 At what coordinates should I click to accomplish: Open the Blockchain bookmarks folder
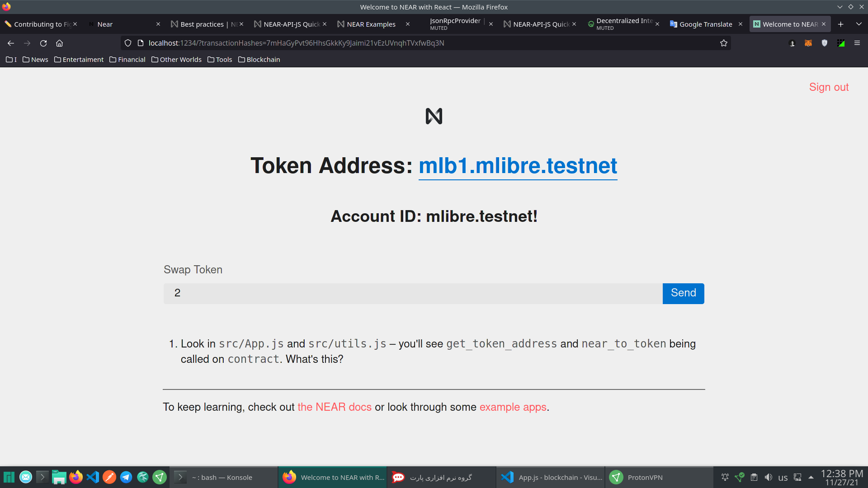[x=259, y=60]
